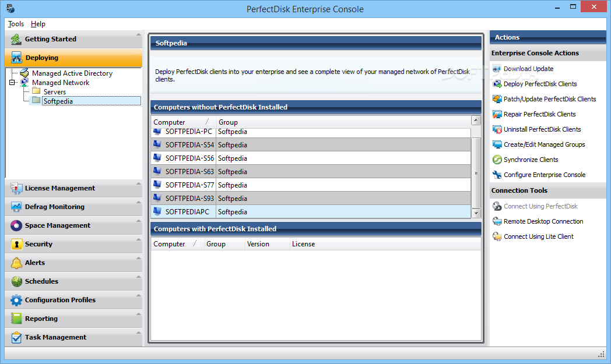This screenshot has width=611, height=364.
Task: Click the Getting Started runner icon
Action: click(x=16, y=39)
